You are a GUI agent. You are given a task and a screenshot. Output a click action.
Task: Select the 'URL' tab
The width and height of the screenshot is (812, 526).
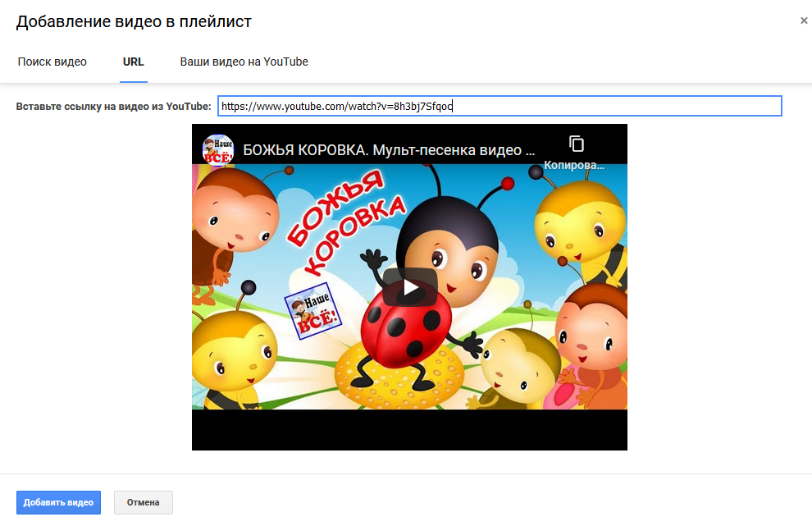133,62
